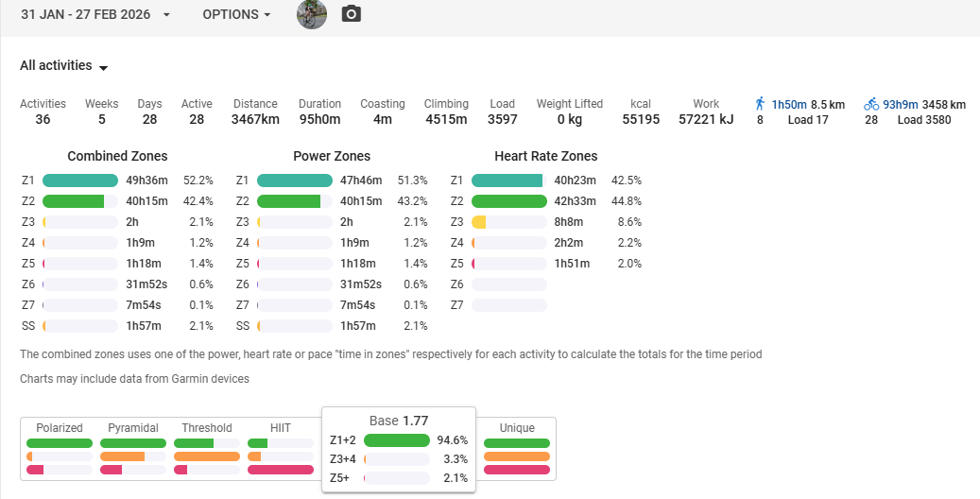This screenshot has height=499, width=980.
Task: Click the 93h9m cycling duration link
Action: (x=901, y=104)
